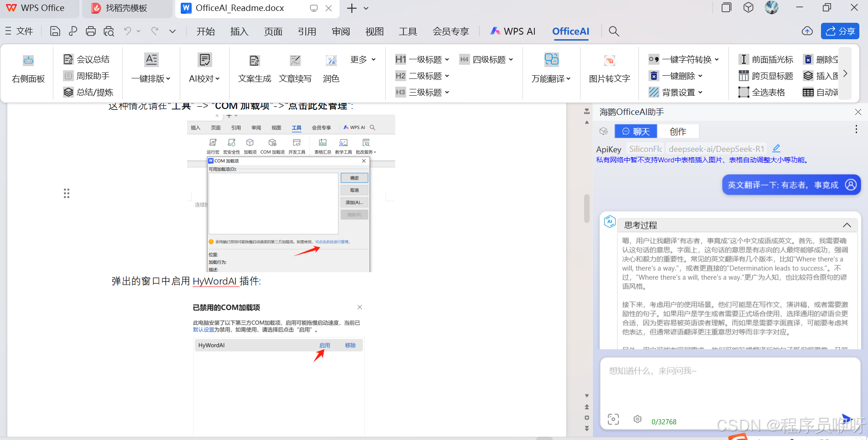Click the deepseek-ai/DeepSeek-R1 model field
Screen dimensions: 868x440
coord(716,149)
